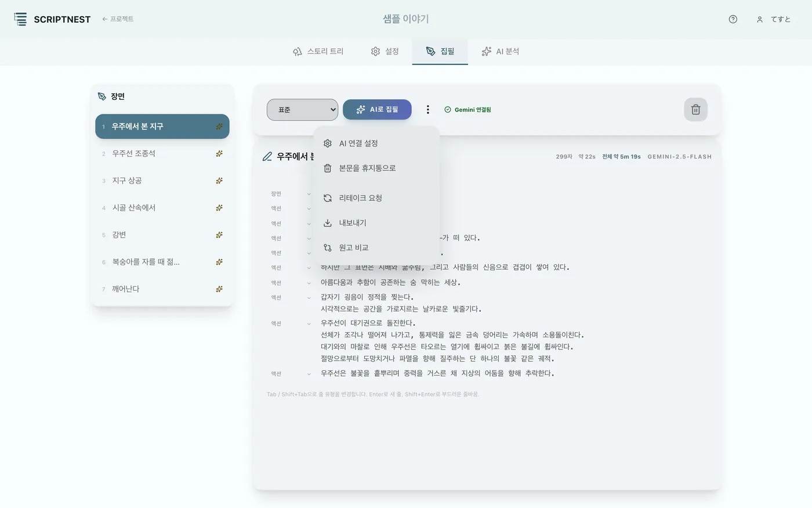Click the pencil icon beside scene title
This screenshot has width=812, height=508.
click(267, 156)
